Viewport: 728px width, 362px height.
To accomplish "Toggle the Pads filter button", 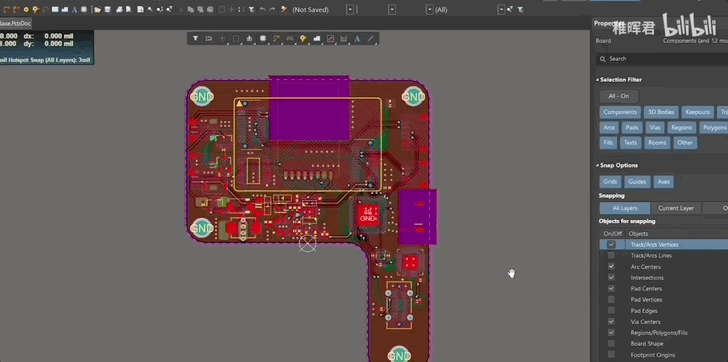I will tap(631, 128).
